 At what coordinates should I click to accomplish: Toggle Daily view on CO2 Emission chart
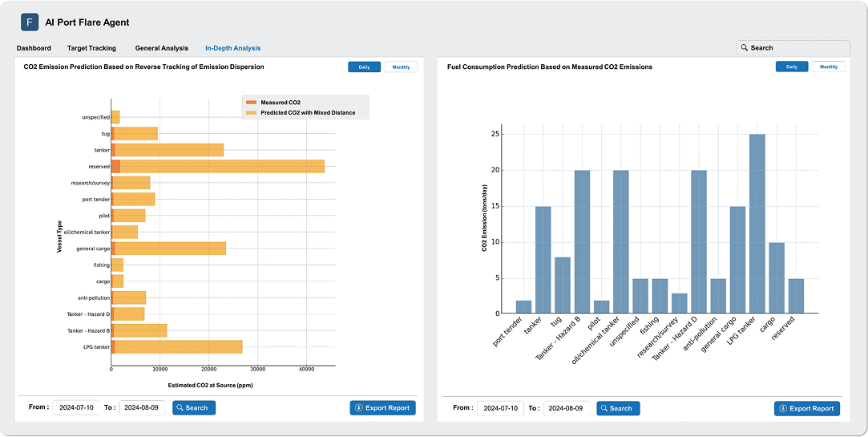click(x=364, y=67)
